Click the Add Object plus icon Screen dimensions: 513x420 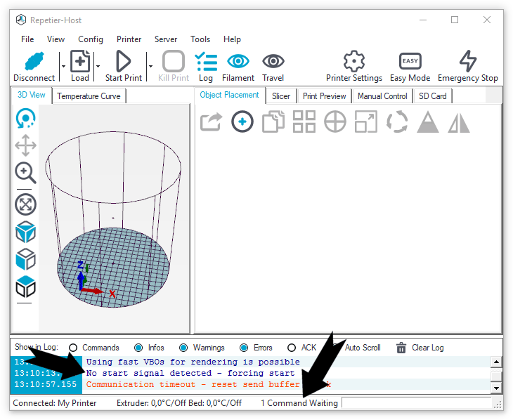pyautogui.click(x=242, y=122)
